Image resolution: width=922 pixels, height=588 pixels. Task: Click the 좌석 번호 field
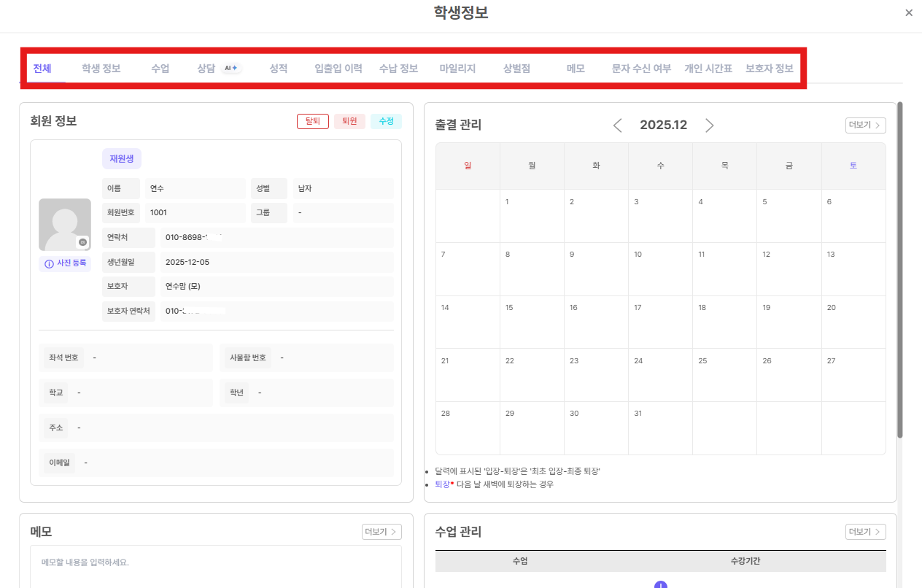click(x=125, y=358)
